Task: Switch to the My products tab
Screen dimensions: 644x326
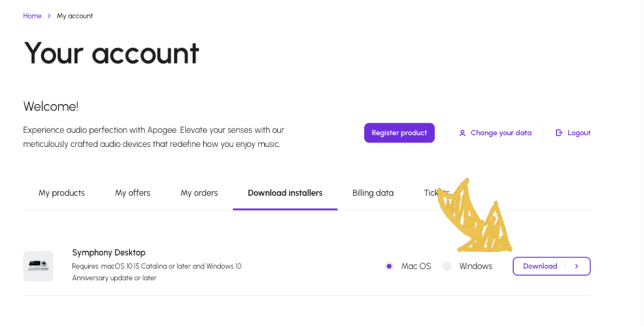Action: [x=62, y=193]
